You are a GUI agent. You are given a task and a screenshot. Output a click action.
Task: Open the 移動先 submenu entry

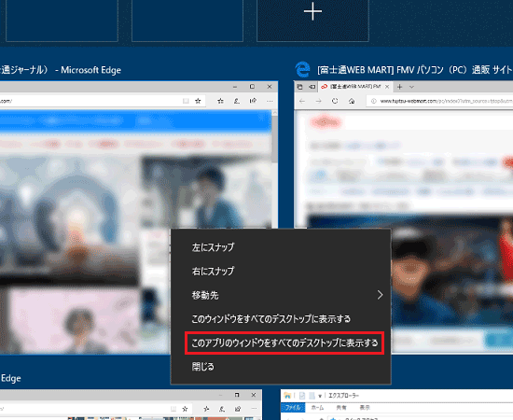[281, 295]
